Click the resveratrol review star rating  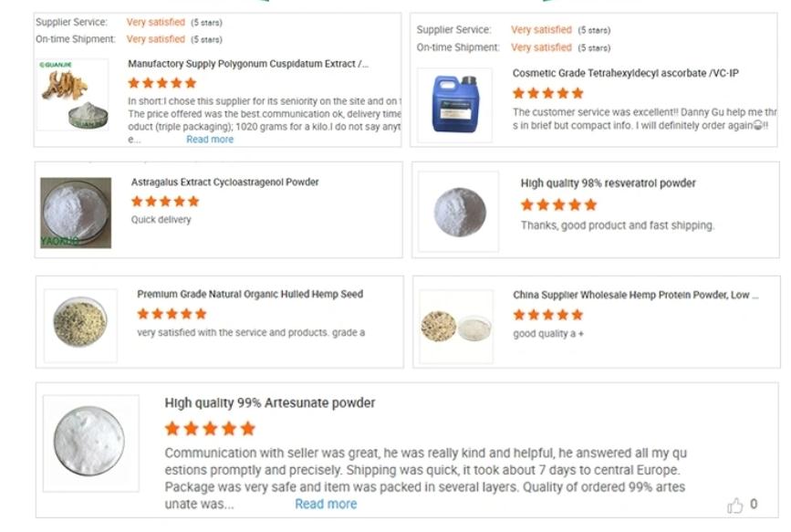(x=558, y=205)
